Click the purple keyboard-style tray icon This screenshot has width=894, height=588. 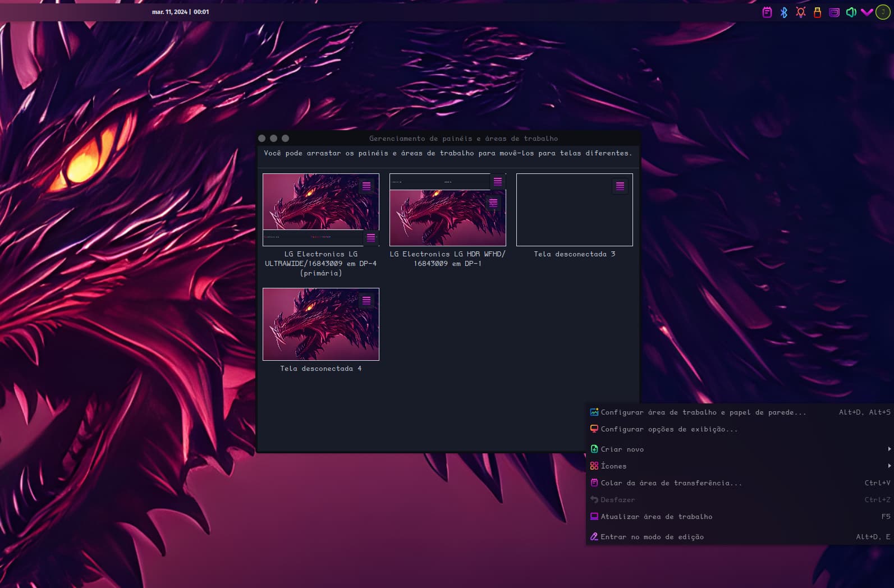tap(835, 12)
